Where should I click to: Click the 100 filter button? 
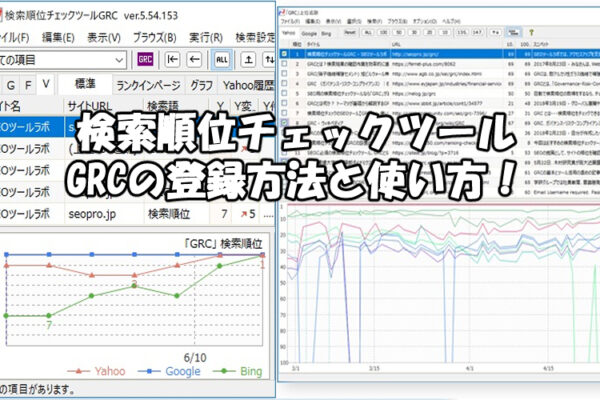click(384, 33)
